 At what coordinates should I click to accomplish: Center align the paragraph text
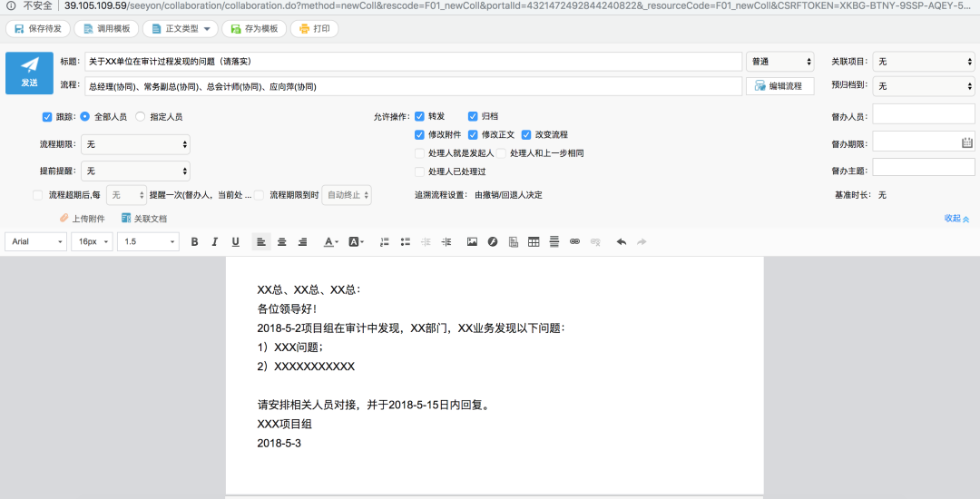[282, 241]
